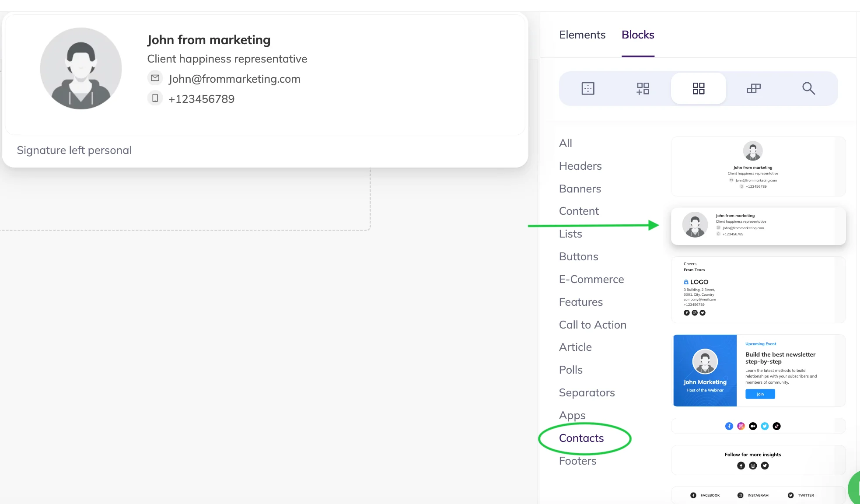Image resolution: width=860 pixels, height=504 pixels.
Task: Click the Join button in webinar block
Action: [x=760, y=394]
